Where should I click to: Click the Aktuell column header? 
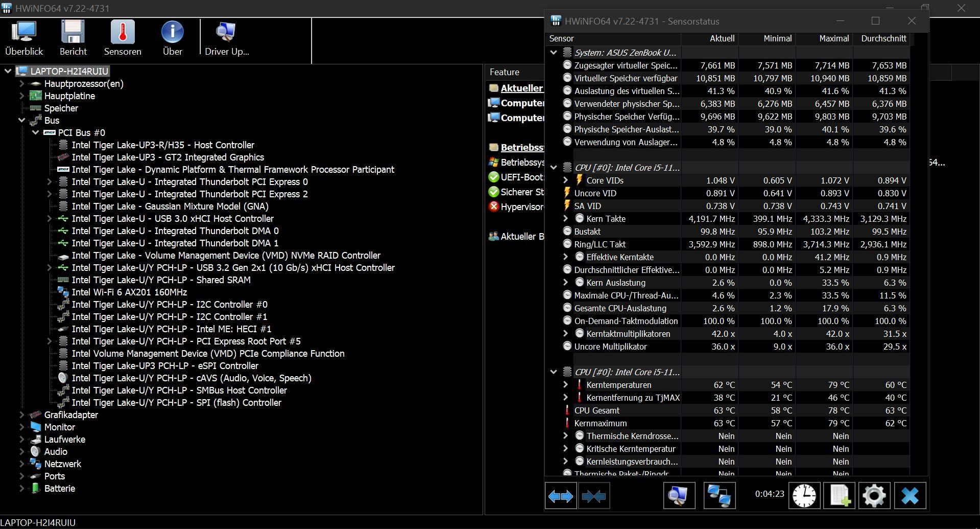(x=710, y=38)
